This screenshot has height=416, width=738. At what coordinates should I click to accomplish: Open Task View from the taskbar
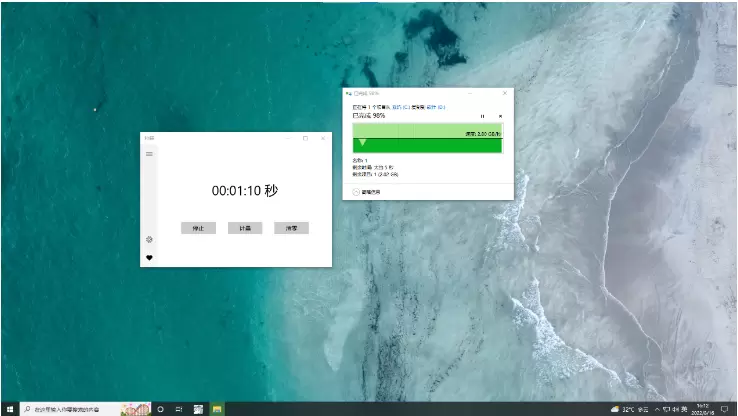(178, 409)
